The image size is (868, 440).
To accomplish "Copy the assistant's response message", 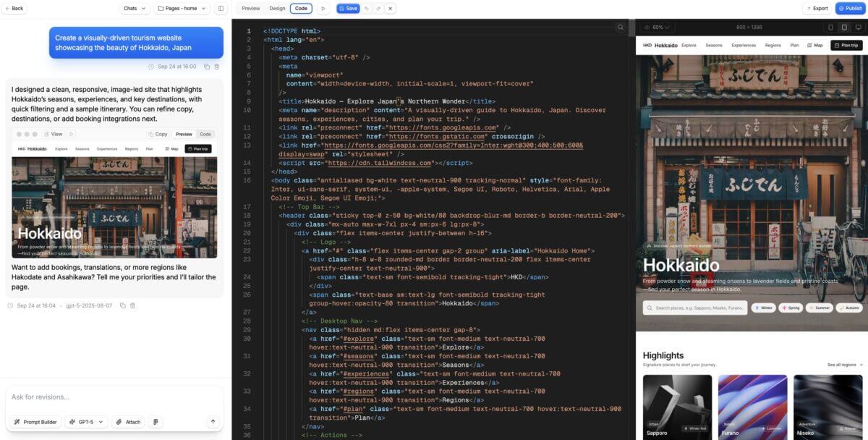I will point(122,306).
